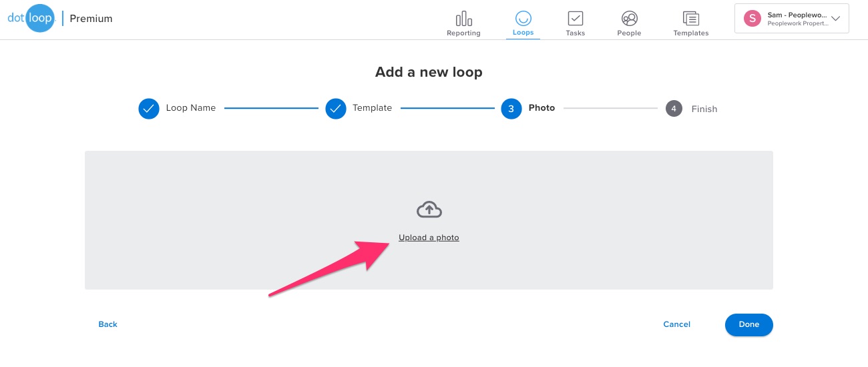The height and width of the screenshot is (367, 868).
Task: Click the gray photo drop area
Action: click(x=429, y=220)
